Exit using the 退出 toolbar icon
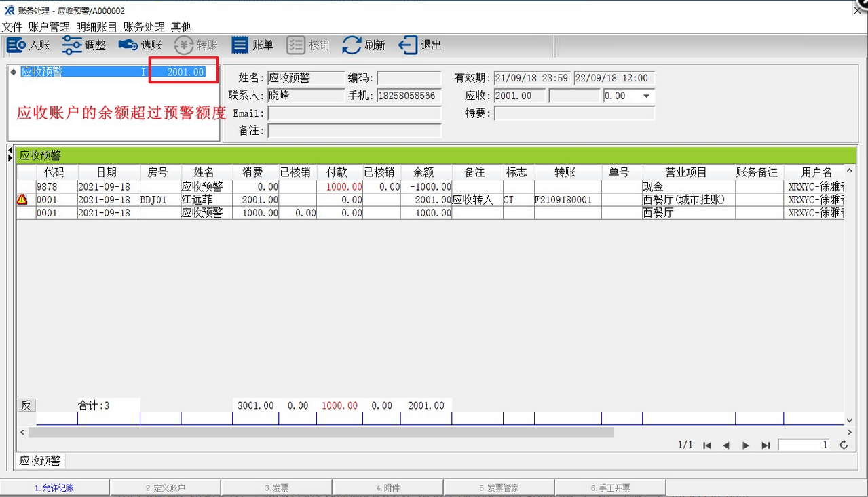868x497 pixels. pos(420,45)
